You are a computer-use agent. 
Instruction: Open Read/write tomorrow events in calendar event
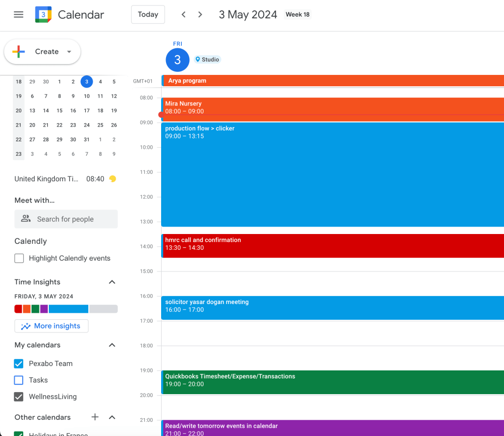click(333, 428)
